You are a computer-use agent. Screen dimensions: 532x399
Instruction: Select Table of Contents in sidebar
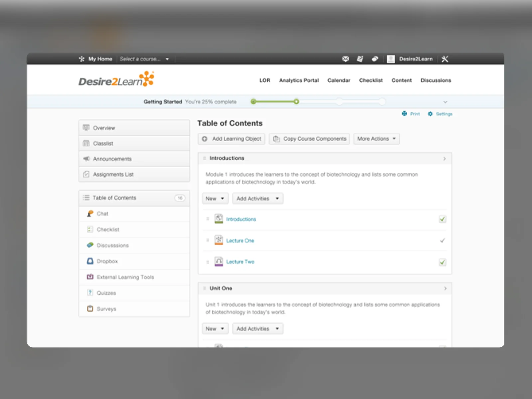tap(134, 198)
